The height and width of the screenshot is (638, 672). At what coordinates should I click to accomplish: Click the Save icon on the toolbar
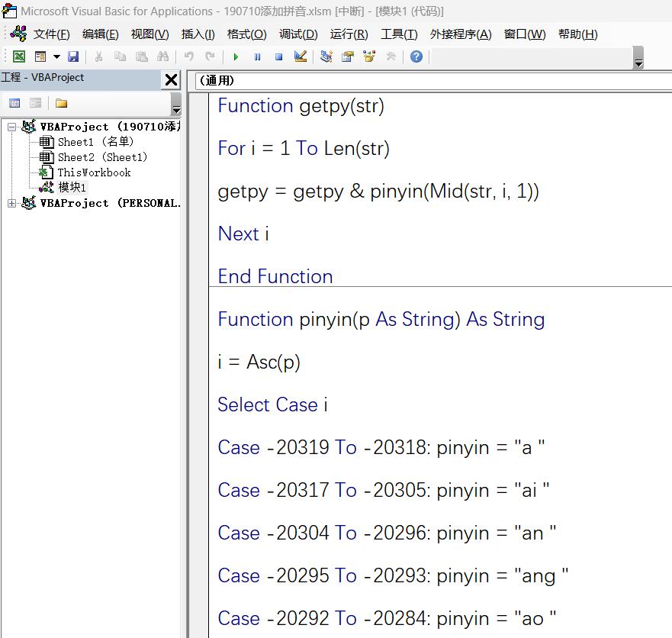[x=72, y=56]
